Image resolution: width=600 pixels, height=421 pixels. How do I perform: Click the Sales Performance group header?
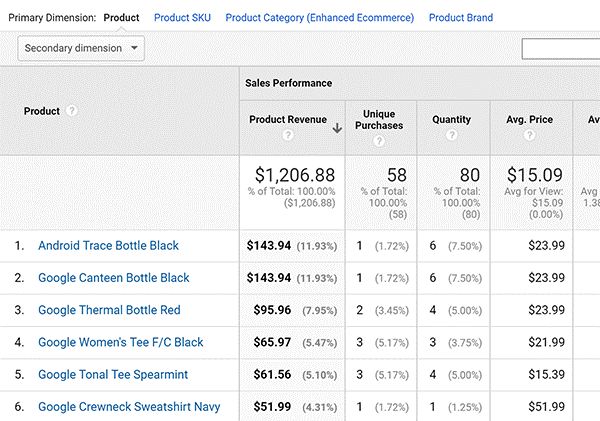pos(289,83)
